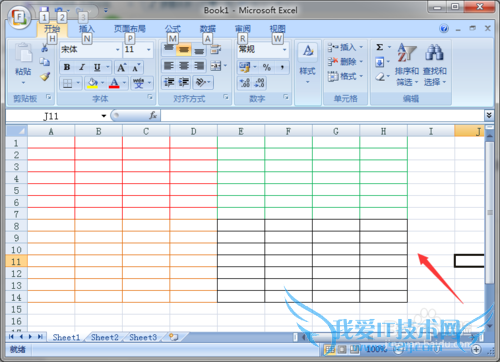The width and height of the screenshot is (500, 362).
Task: Decrease font size with small A
Action: click(x=136, y=68)
